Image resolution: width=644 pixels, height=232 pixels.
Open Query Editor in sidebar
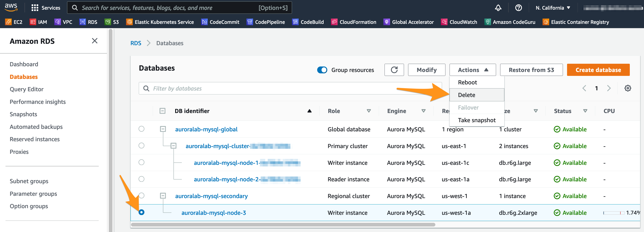tap(27, 89)
